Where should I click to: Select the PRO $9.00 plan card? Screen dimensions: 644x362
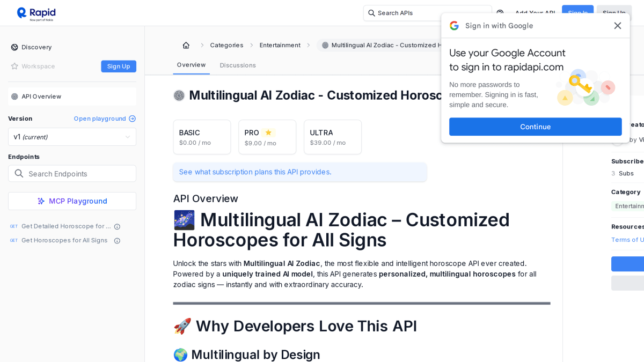click(x=267, y=137)
